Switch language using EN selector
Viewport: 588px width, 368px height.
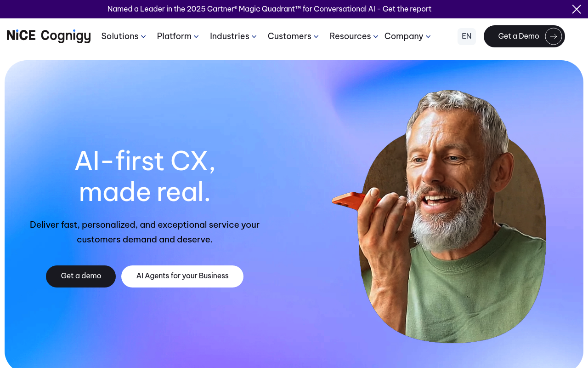(x=467, y=36)
